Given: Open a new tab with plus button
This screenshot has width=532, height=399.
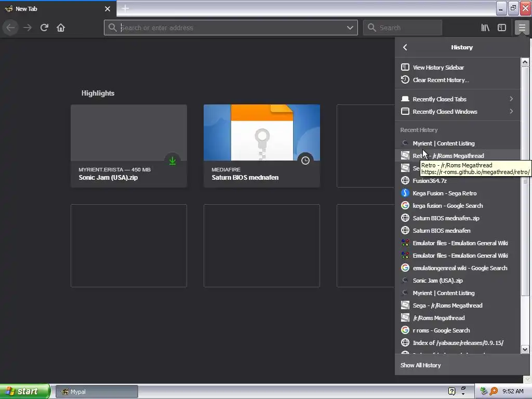Looking at the screenshot, I should [125, 8].
